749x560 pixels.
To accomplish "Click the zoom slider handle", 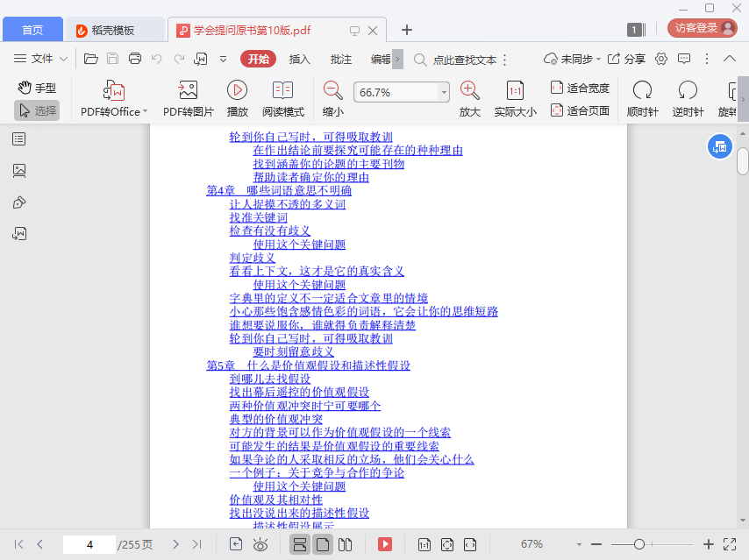I will point(639,544).
